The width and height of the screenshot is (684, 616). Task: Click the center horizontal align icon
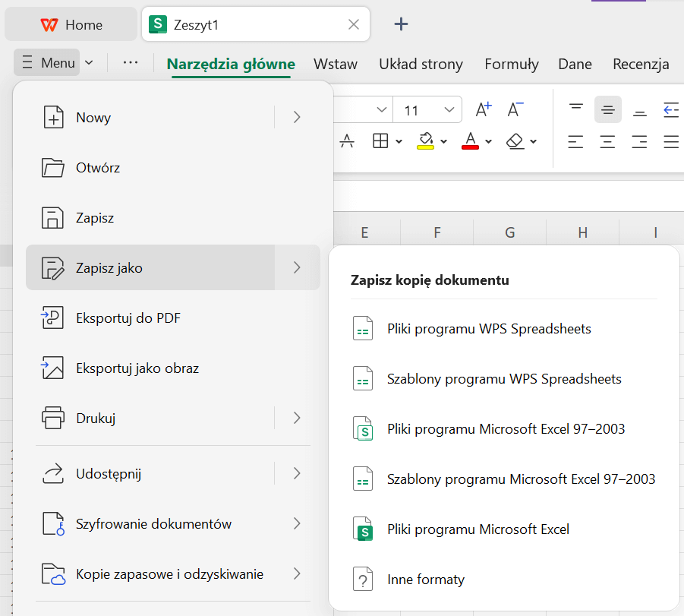tap(607, 141)
